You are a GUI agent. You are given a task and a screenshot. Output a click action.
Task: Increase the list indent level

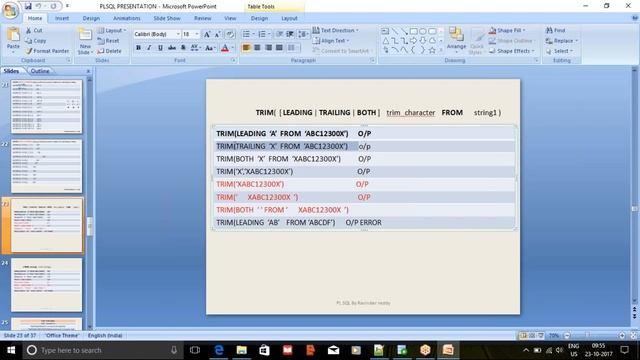(290, 34)
